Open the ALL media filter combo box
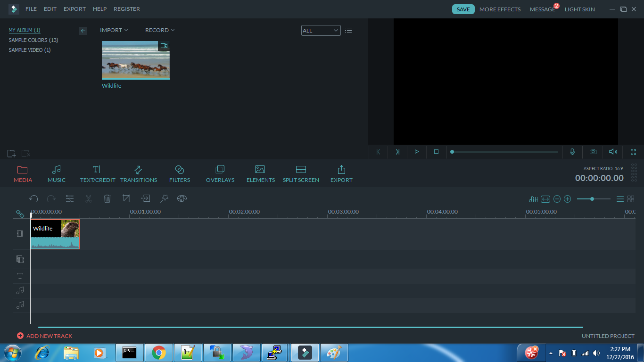Image resolution: width=644 pixels, height=362 pixels. click(321, 31)
